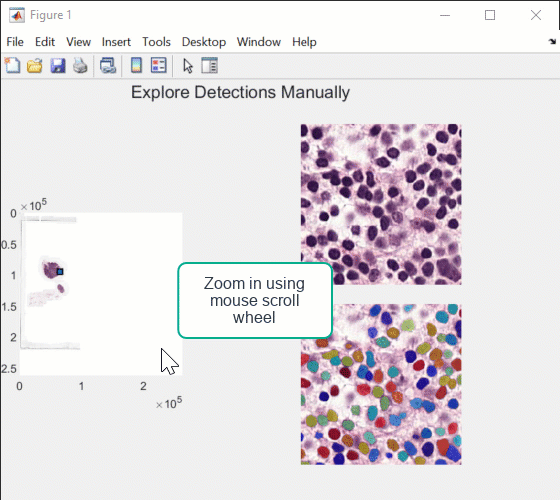Image resolution: width=560 pixels, height=500 pixels.
Task: Open the Property Inspector toolbar icon
Action: [x=209, y=65]
